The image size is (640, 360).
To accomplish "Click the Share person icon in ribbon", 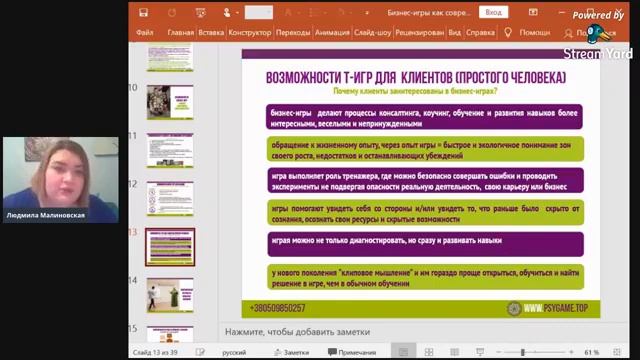I will coord(568,33).
